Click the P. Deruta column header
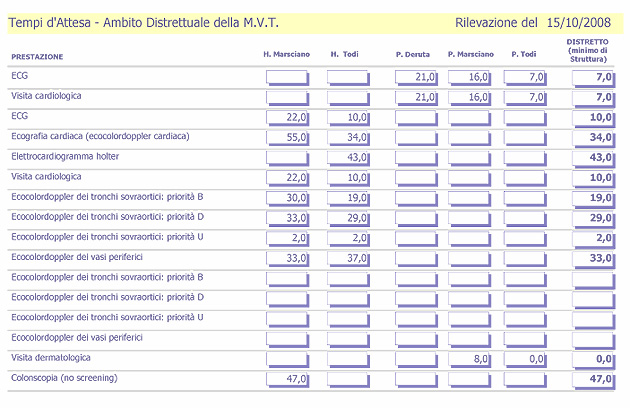The image size is (630, 408). [x=412, y=56]
